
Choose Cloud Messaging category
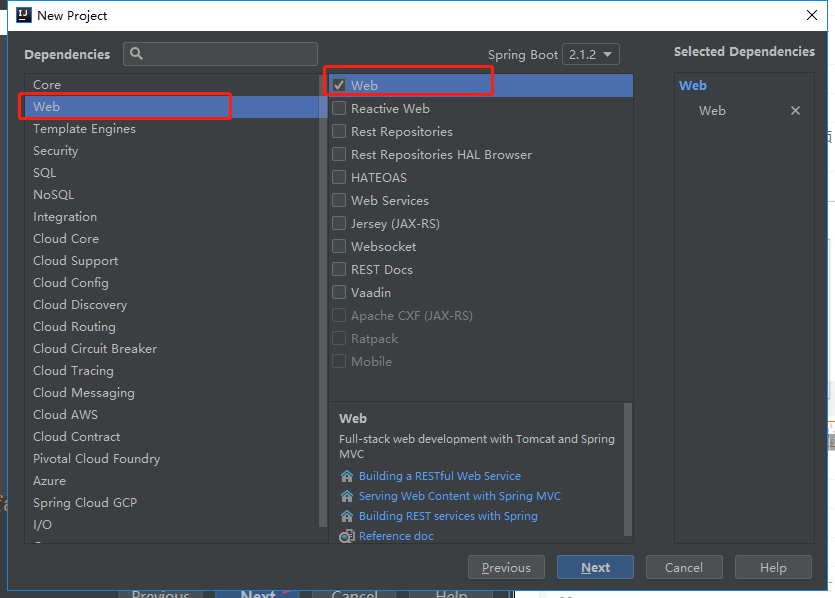pos(171,392)
